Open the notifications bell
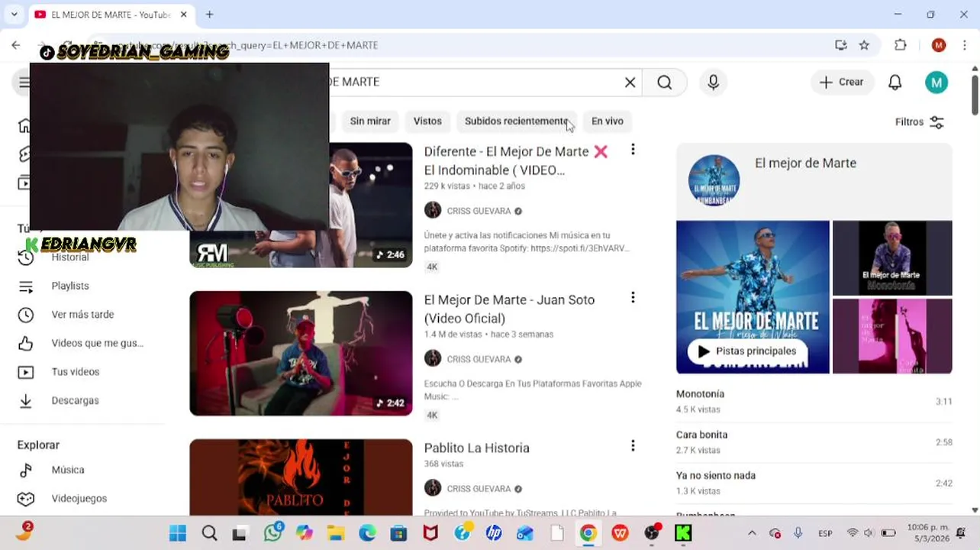The width and height of the screenshot is (980, 550). point(895,82)
